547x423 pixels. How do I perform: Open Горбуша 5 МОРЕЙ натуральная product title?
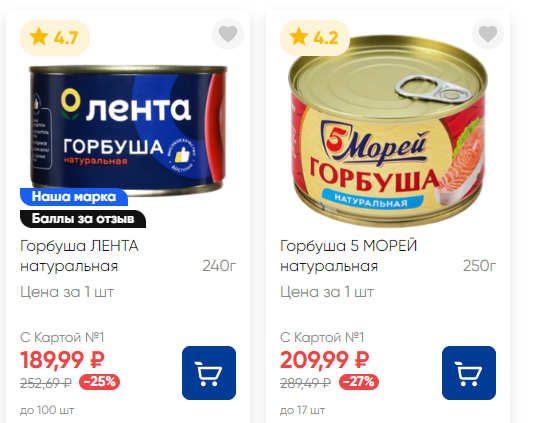pyautogui.click(x=349, y=256)
